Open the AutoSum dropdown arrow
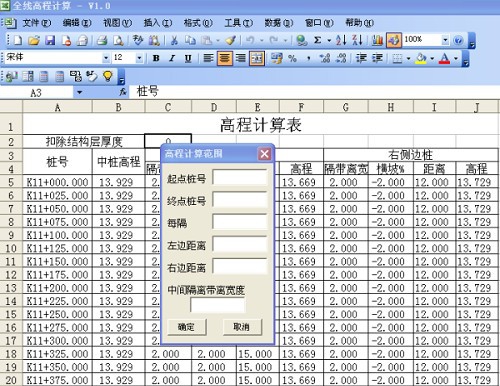This screenshot has height=386, width=500. click(x=329, y=41)
